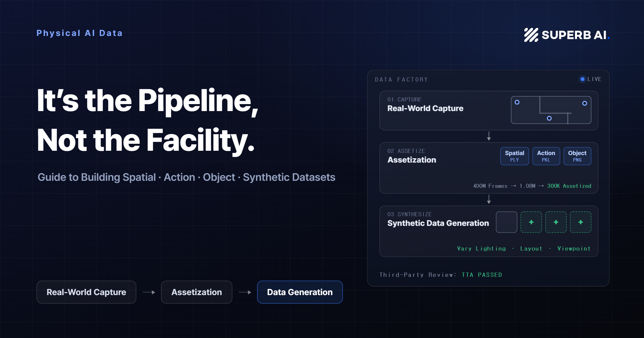This screenshot has width=644, height=338.
Task: Click the 400M Frames text
Action: (490, 186)
